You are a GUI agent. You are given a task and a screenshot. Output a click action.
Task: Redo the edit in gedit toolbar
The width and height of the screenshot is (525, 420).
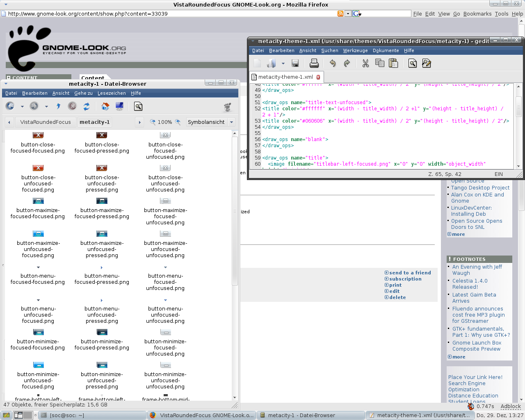tap(347, 63)
